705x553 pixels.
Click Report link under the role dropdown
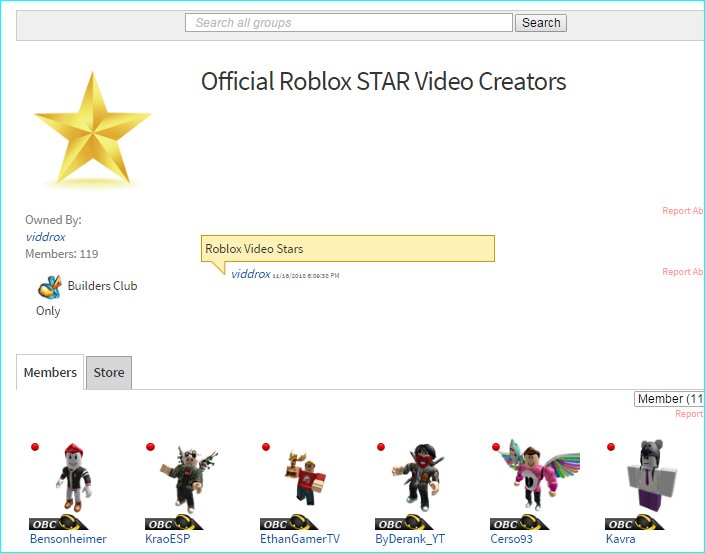pos(689,414)
